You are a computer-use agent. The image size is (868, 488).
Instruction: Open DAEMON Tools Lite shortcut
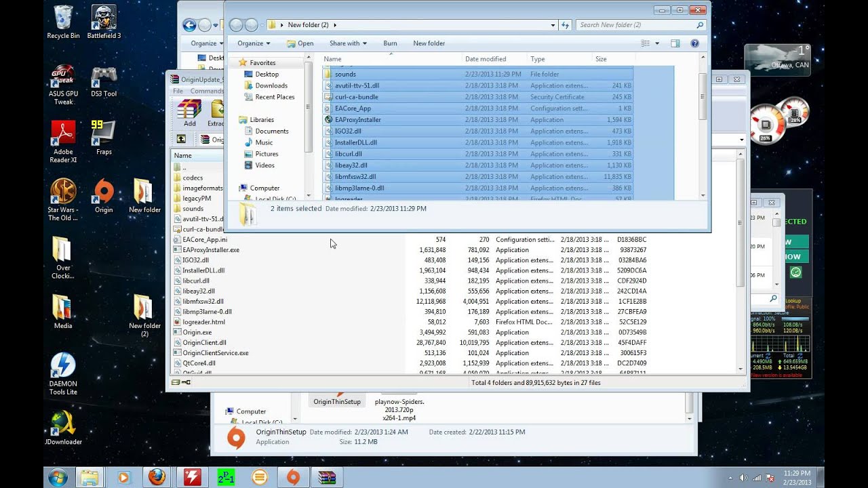(x=63, y=374)
